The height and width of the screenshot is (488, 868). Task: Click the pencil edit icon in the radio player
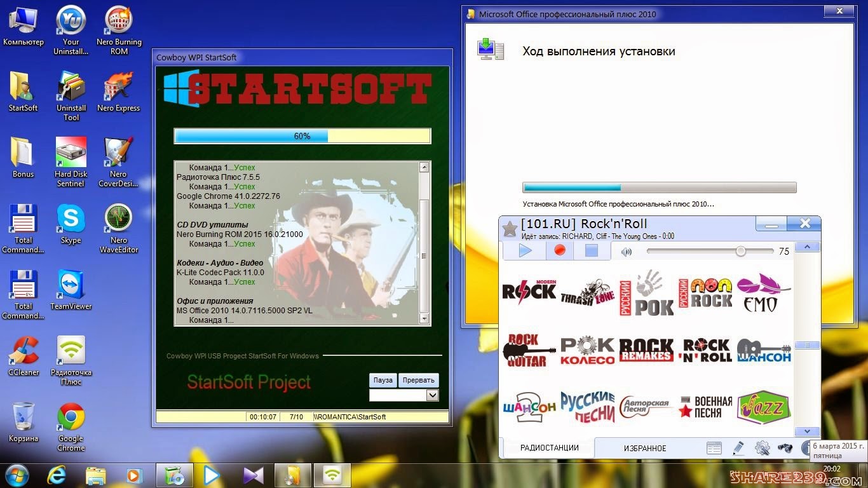pos(738,448)
